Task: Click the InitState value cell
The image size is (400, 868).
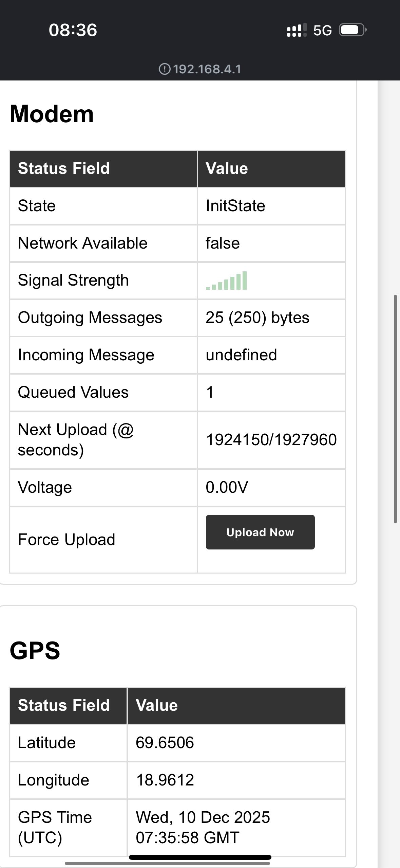Action: click(x=235, y=206)
